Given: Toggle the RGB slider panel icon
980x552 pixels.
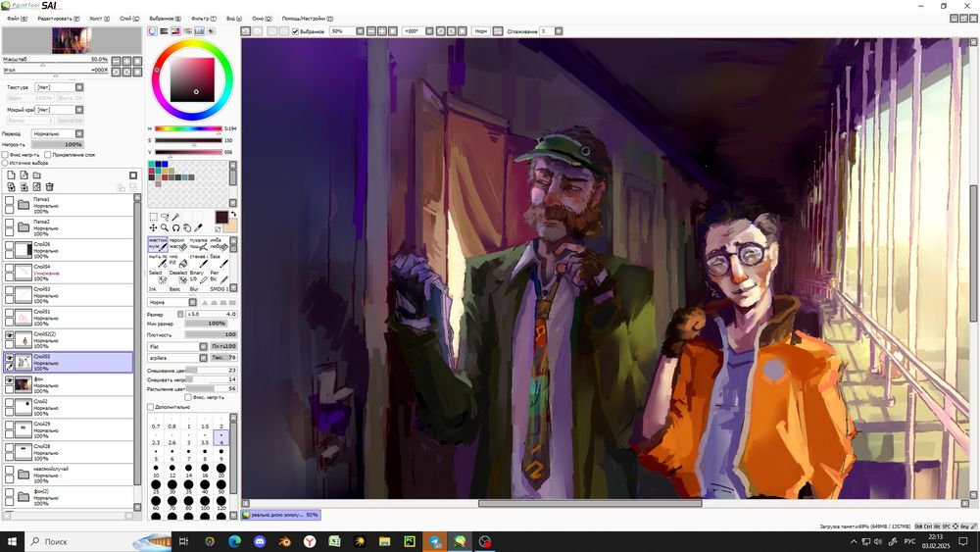Looking at the screenshot, I should 165,30.
